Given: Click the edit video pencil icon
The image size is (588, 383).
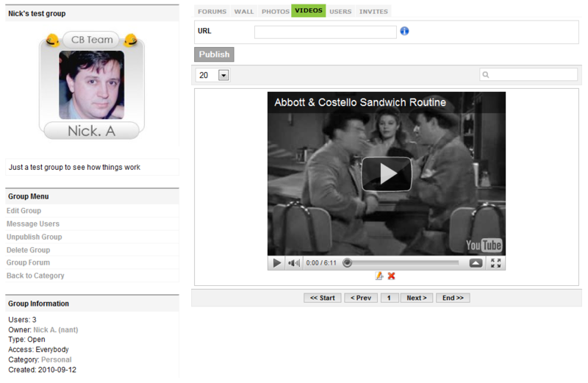Looking at the screenshot, I should click(379, 276).
